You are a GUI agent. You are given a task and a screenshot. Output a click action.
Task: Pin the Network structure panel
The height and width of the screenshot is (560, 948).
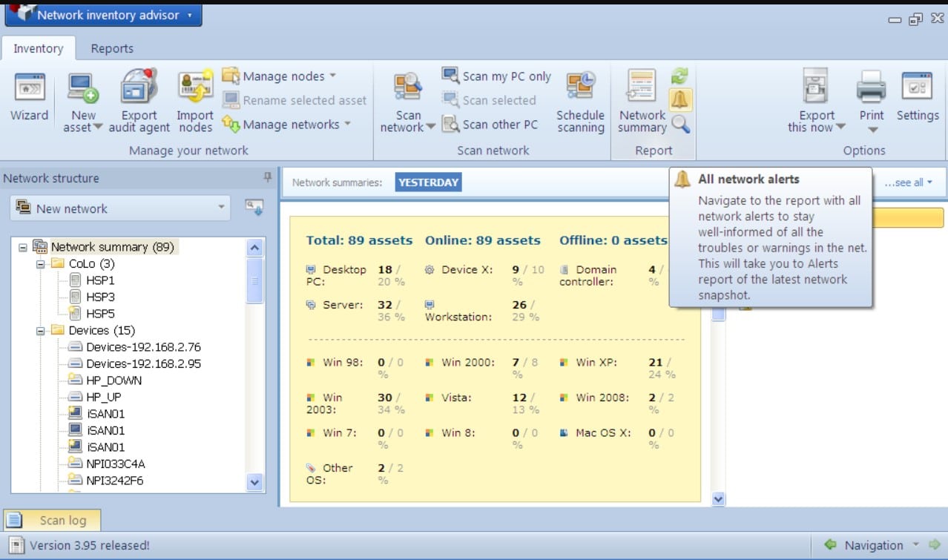point(267,177)
